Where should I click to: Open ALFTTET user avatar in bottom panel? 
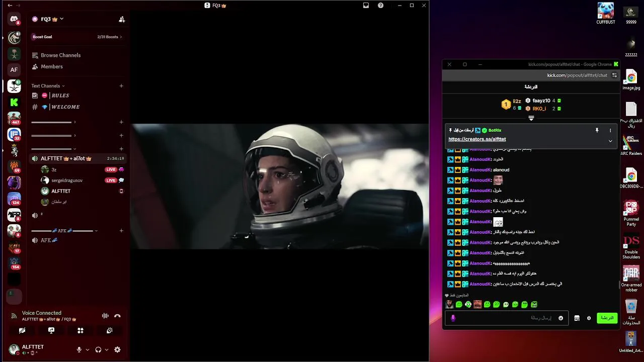click(x=14, y=349)
